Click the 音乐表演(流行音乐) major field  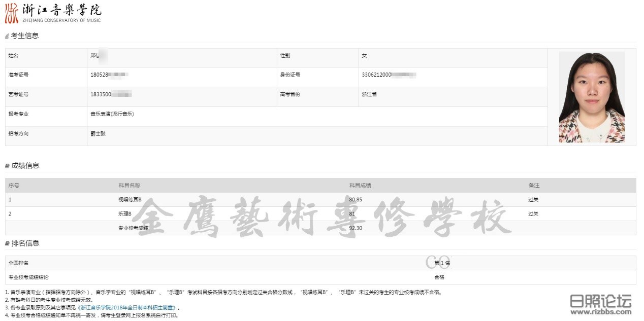click(112, 114)
